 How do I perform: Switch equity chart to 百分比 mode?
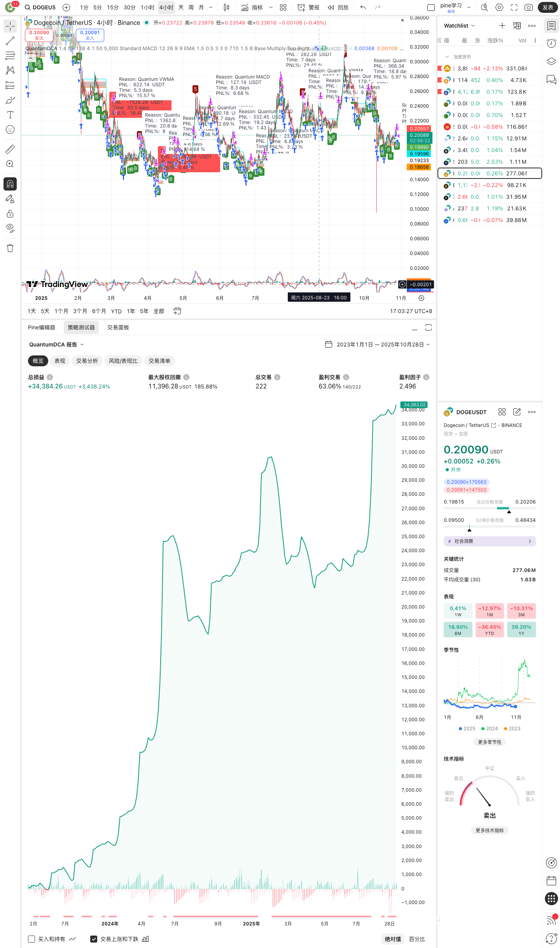tap(417, 939)
